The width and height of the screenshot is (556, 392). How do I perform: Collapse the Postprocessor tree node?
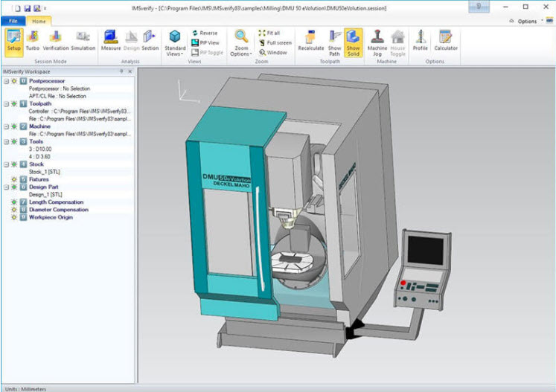pyautogui.click(x=6, y=81)
